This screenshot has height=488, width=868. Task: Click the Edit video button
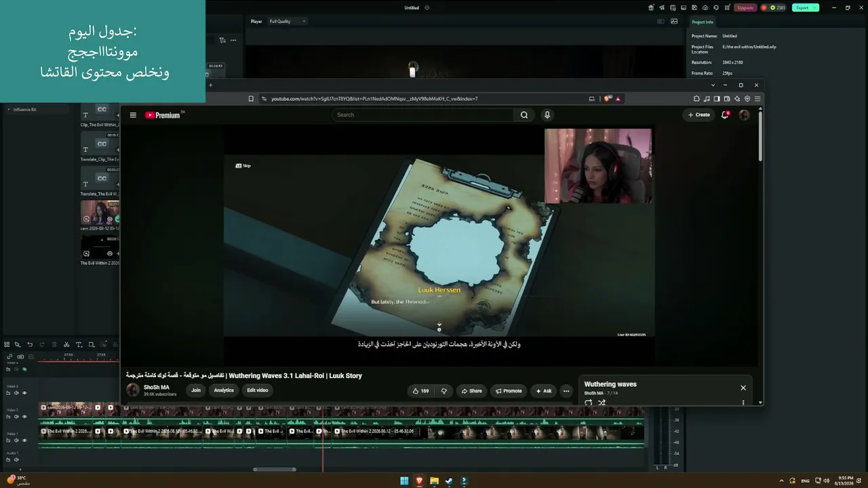[x=258, y=390]
